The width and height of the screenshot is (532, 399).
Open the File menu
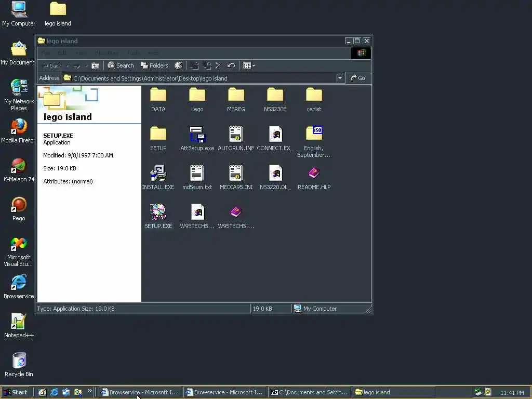point(46,54)
